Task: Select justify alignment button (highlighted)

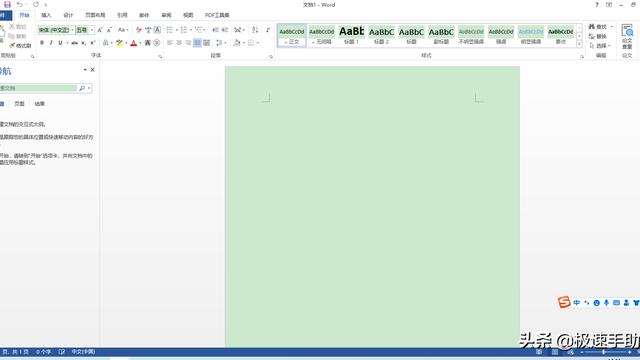Action: [198, 43]
